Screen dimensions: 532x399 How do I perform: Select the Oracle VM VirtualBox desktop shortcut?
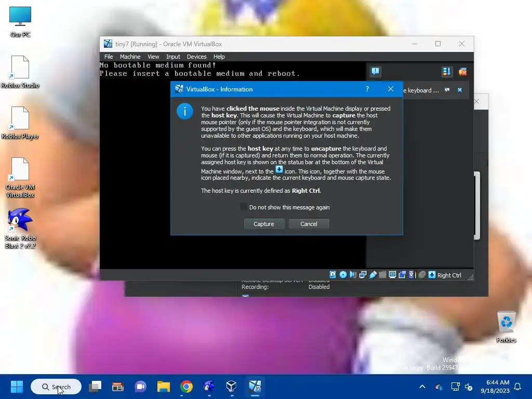tap(20, 178)
